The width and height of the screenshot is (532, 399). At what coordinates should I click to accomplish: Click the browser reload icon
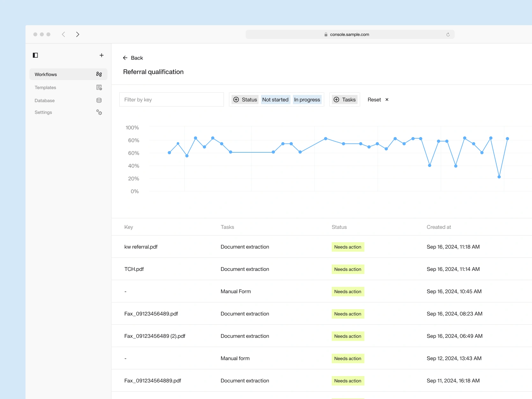(448, 34)
